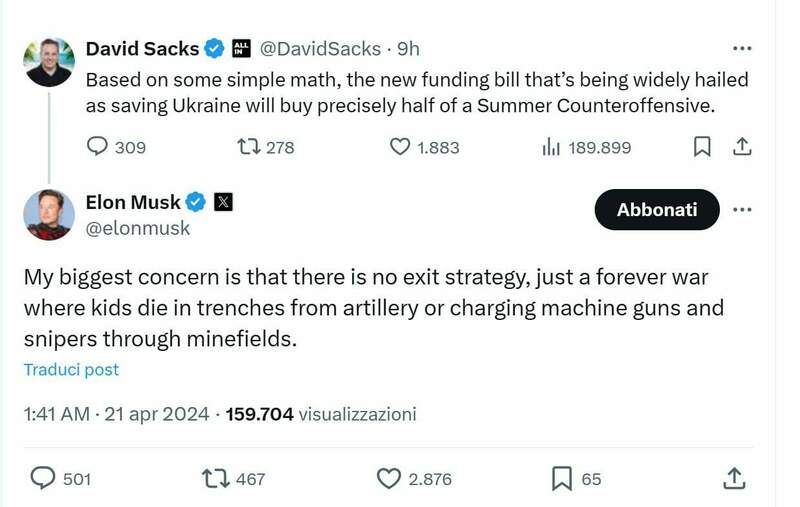Repost Elon Musk's tweet
Image resolution: width=800 pixels, height=507 pixels.
(x=215, y=479)
